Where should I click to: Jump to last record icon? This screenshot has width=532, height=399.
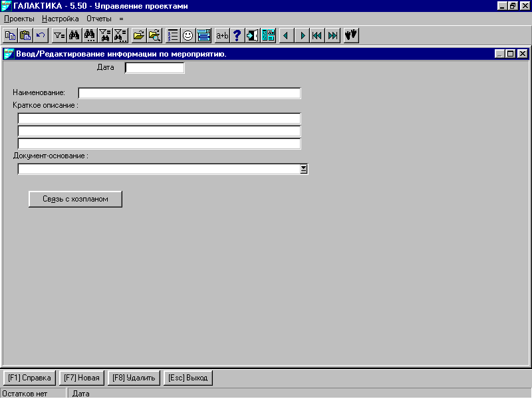point(333,35)
